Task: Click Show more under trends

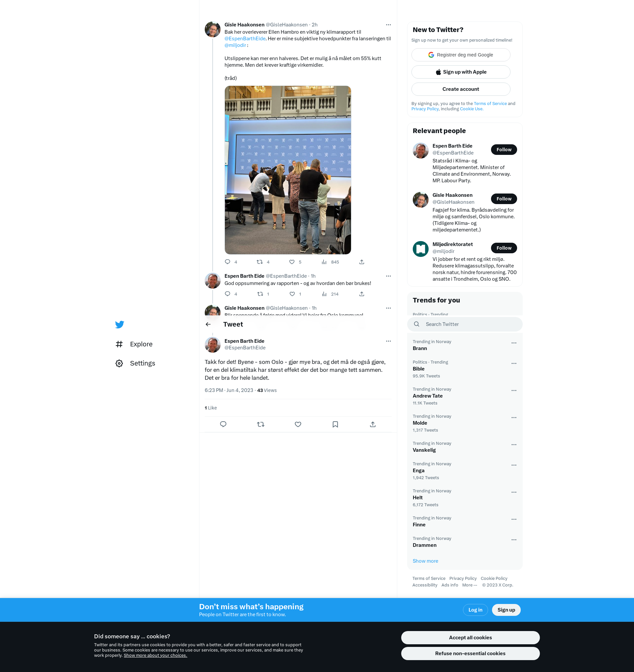Action: [x=425, y=561]
